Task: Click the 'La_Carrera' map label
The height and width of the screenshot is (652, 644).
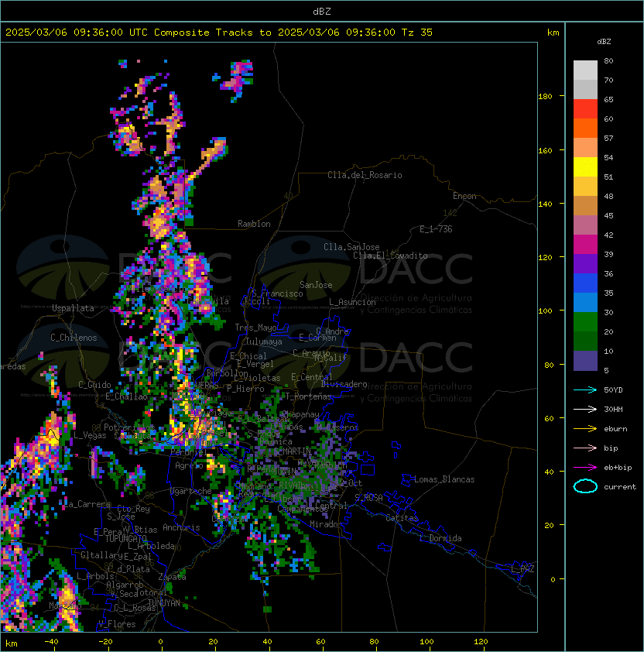Action: [87, 504]
